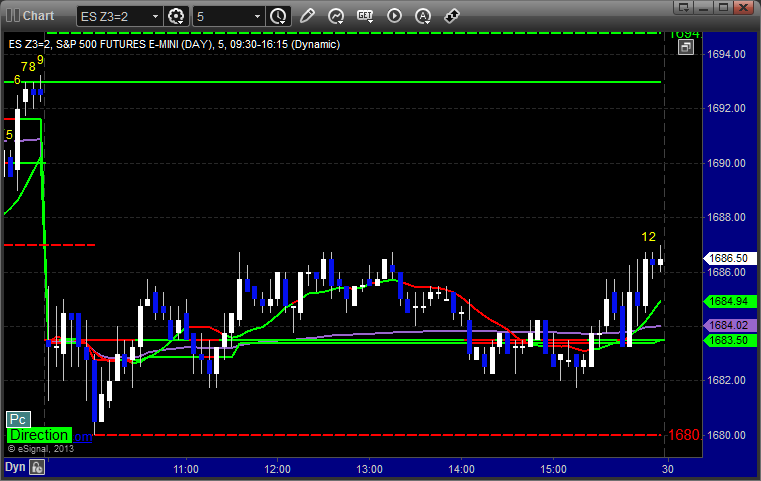Open the GET studies menu
This screenshot has width=761, height=481.
(365, 16)
